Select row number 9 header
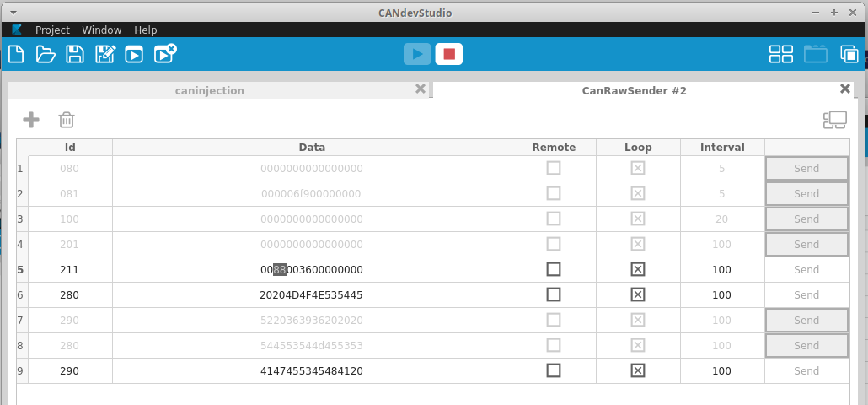Viewport: 868px width, 405px height. tap(22, 371)
